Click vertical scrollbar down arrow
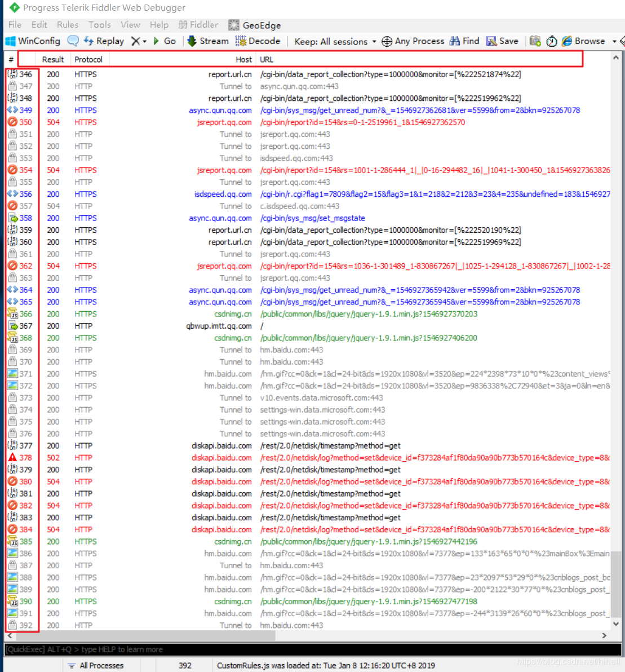The width and height of the screenshot is (625, 672). [616, 624]
